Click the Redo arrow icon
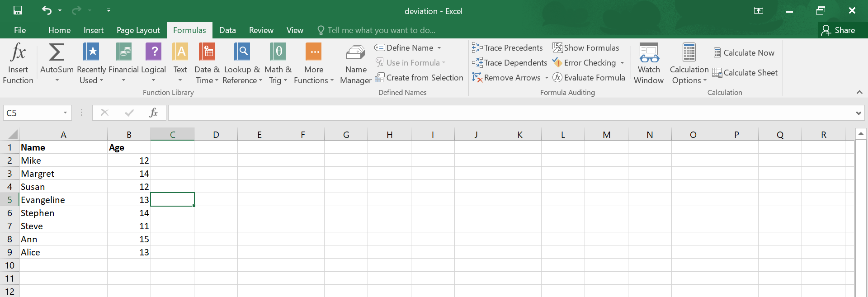 click(77, 10)
